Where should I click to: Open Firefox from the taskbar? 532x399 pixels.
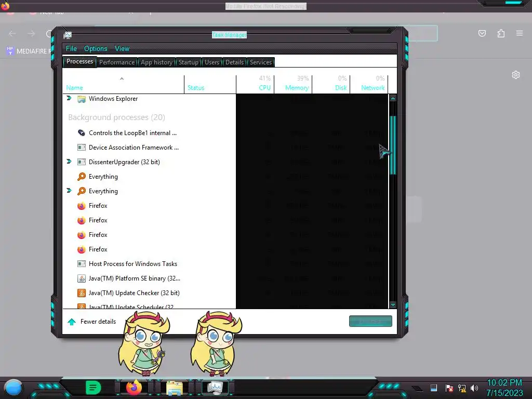[x=134, y=388]
